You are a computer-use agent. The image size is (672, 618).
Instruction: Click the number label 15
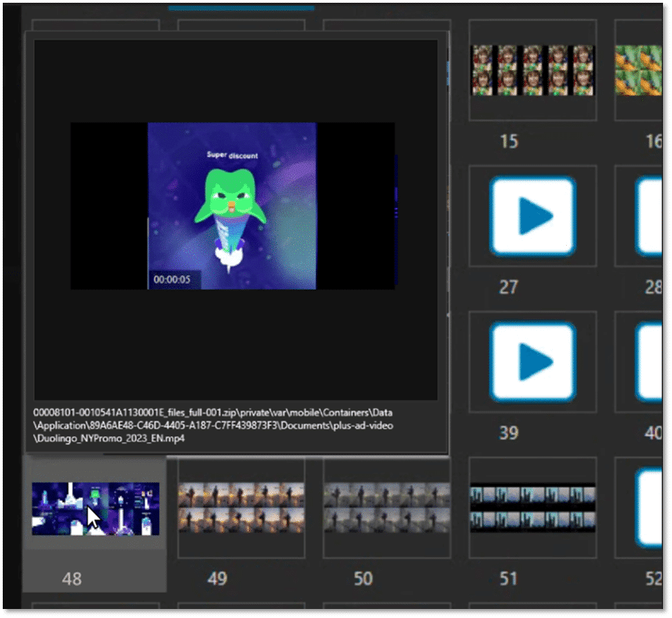tap(509, 141)
